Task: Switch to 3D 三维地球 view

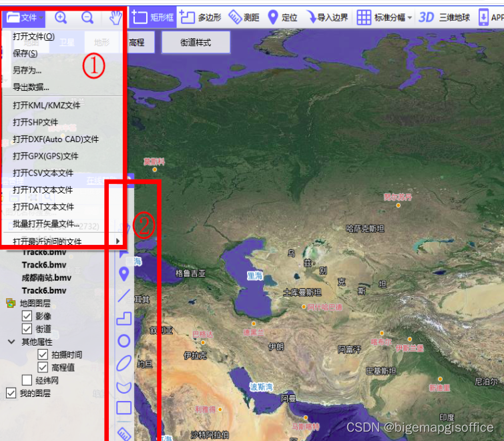Action: pyautogui.click(x=444, y=17)
